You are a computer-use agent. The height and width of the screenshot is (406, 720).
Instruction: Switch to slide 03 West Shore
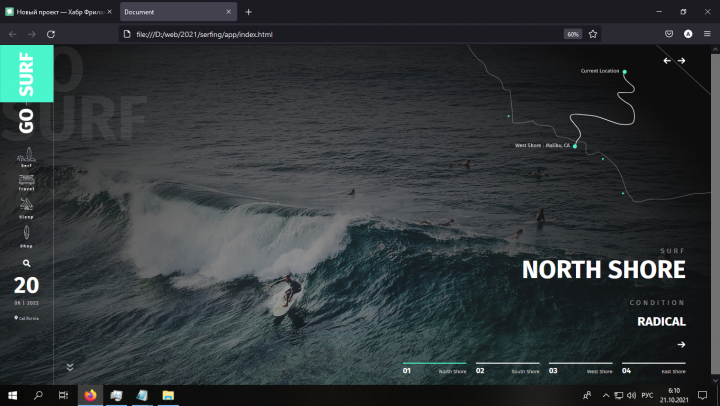[580, 368]
